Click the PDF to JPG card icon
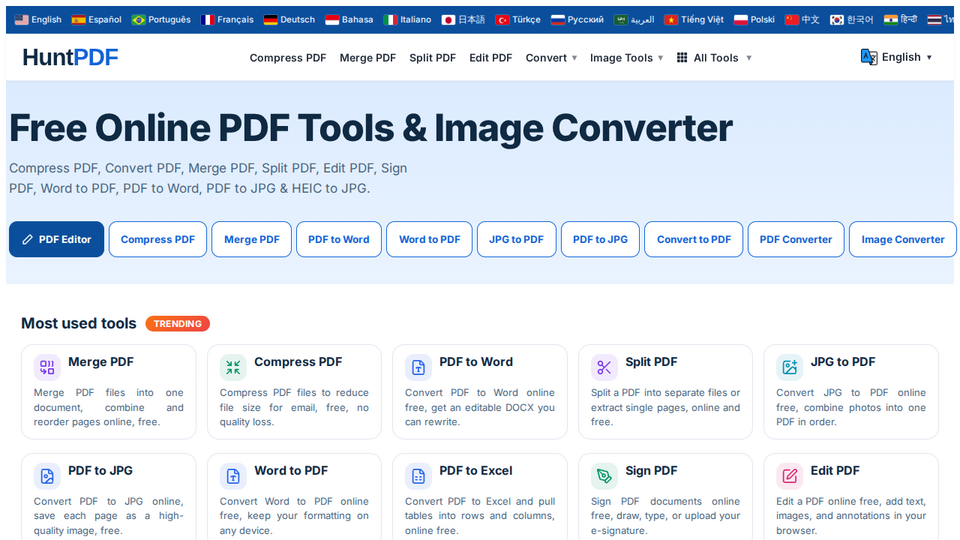This screenshot has height=540, width=960. (x=47, y=476)
